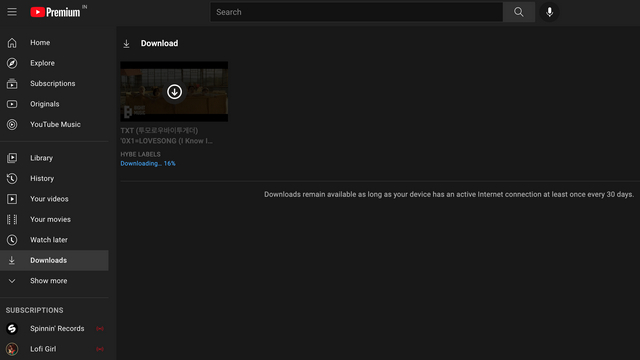Click the Subscriptions icon

pos(12,84)
